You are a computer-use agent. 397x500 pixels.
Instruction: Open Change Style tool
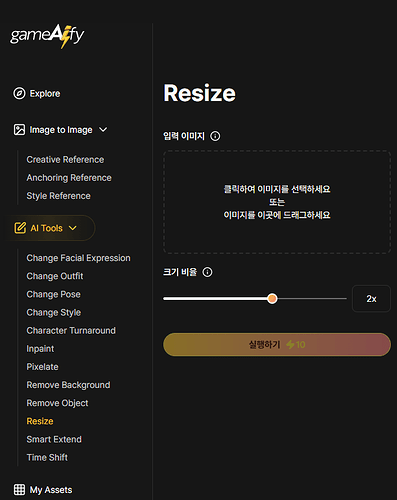point(54,312)
